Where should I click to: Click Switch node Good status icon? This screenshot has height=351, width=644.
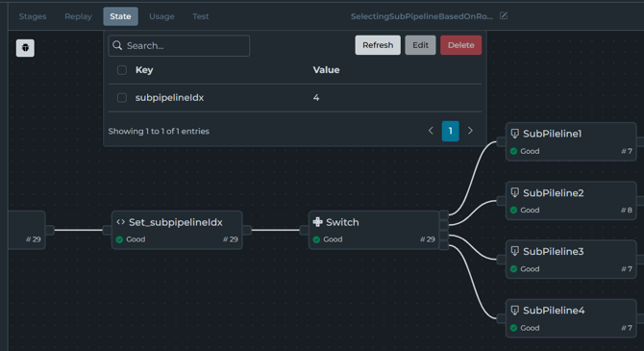[316, 239]
